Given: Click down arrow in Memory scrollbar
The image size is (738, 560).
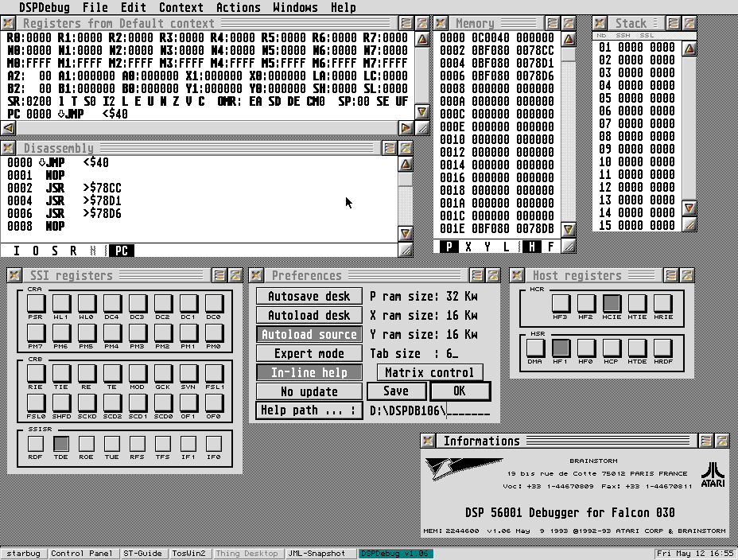Looking at the screenshot, I should click(569, 230).
